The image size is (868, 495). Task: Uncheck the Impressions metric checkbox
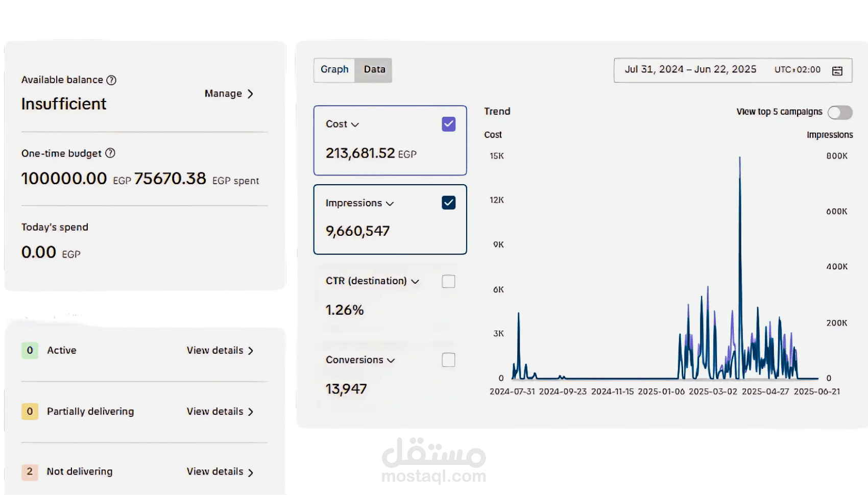449,203
